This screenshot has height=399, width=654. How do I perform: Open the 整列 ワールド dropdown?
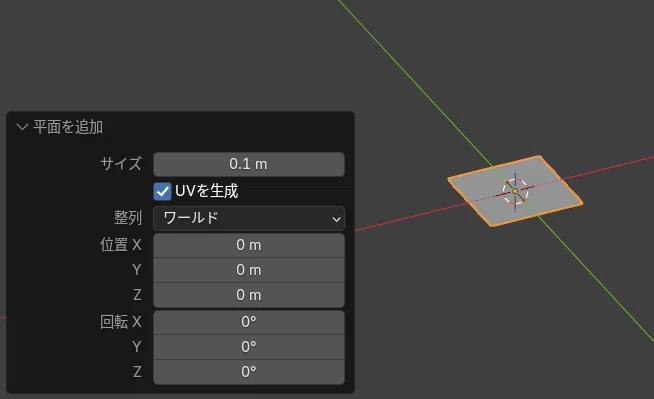pos(249,218)
